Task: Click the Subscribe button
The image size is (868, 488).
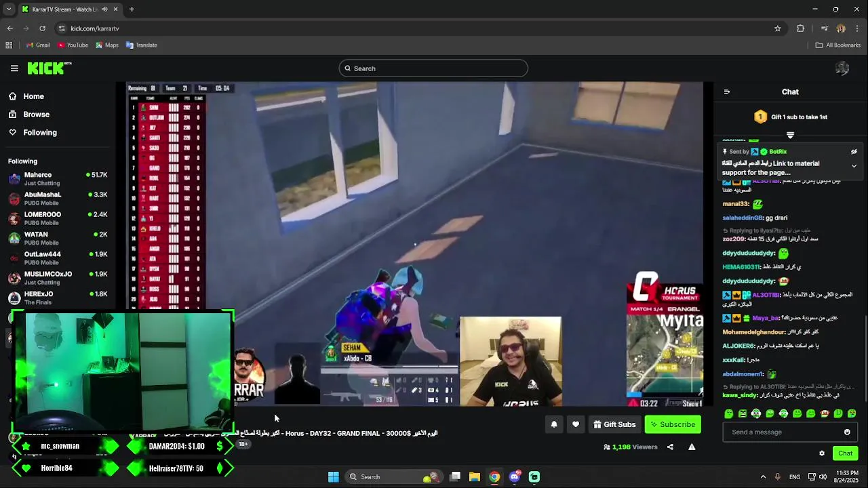Action: click(x=673, y=425)
